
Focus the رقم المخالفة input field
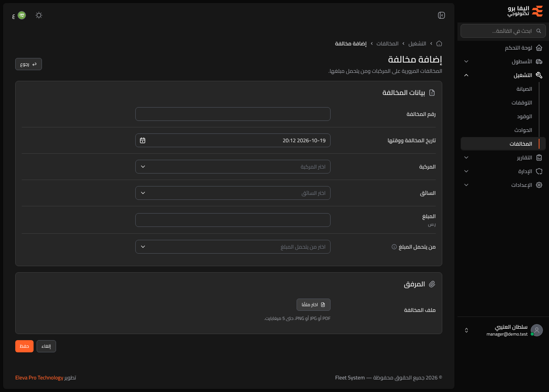[233, 114]
